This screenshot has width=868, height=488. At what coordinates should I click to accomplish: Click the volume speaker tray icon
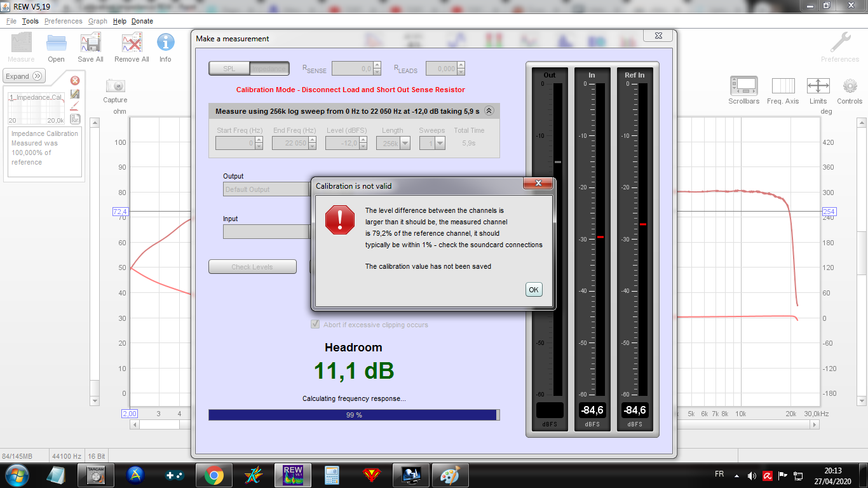click(x=752, y=475)
